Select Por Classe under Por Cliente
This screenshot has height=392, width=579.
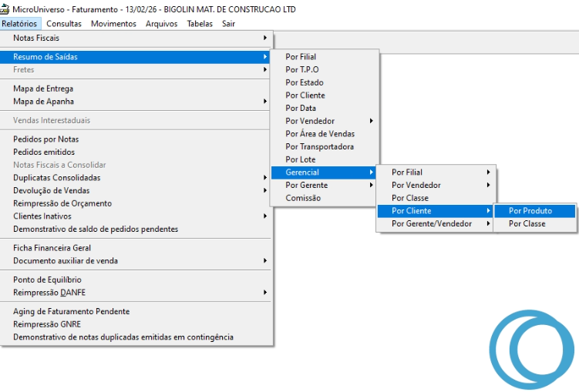click(x=527, y=223)
